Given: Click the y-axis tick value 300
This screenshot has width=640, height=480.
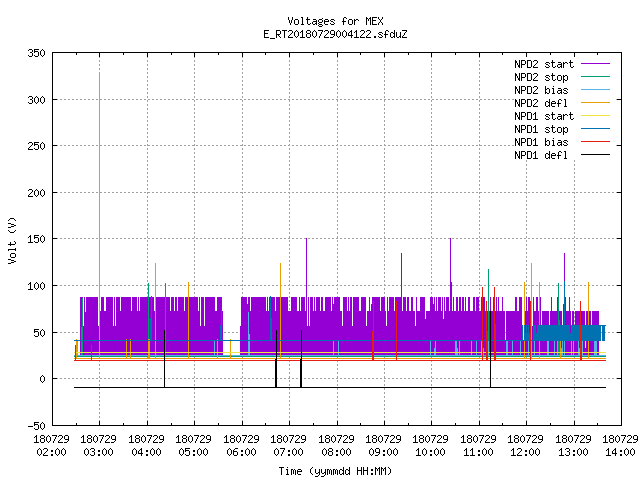Looking at the screenshot, I should click(x=36, y=100).
